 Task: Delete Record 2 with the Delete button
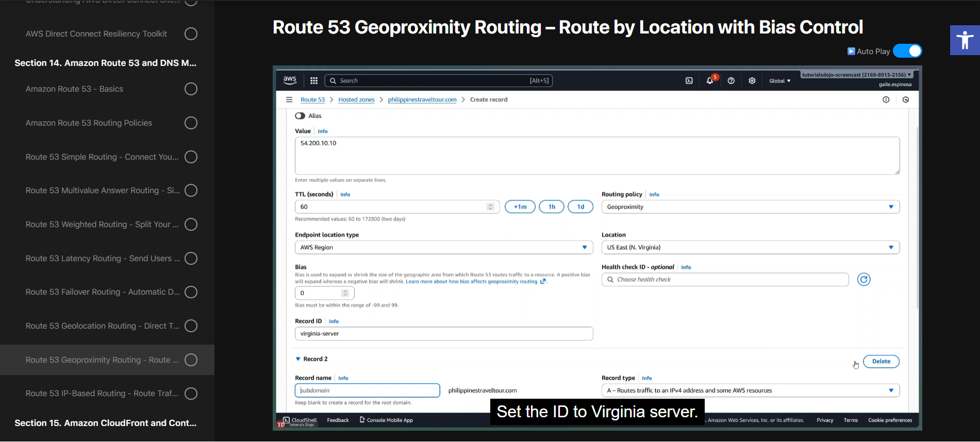click(x=881, y=362)
